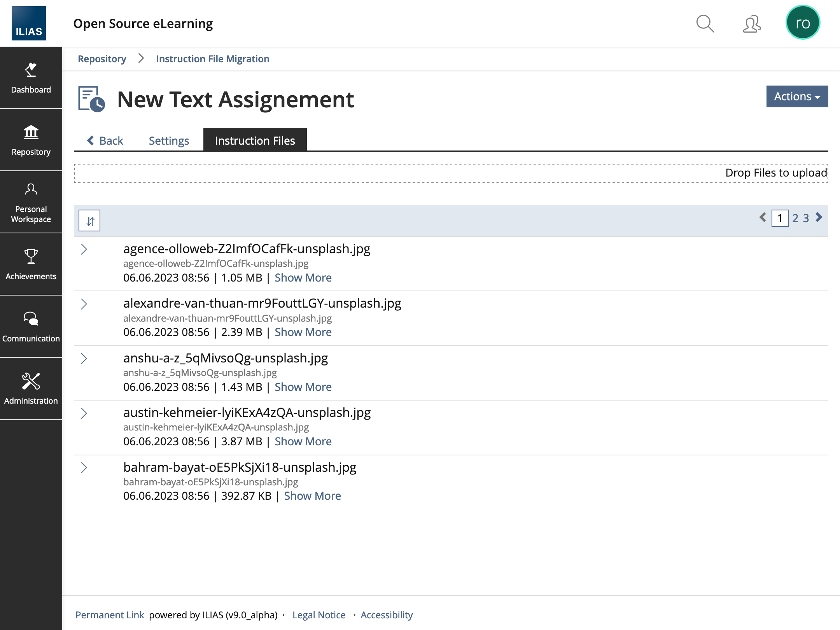
Task: Open Instruction File Migration breadcrumb
Action: (212, 59)
